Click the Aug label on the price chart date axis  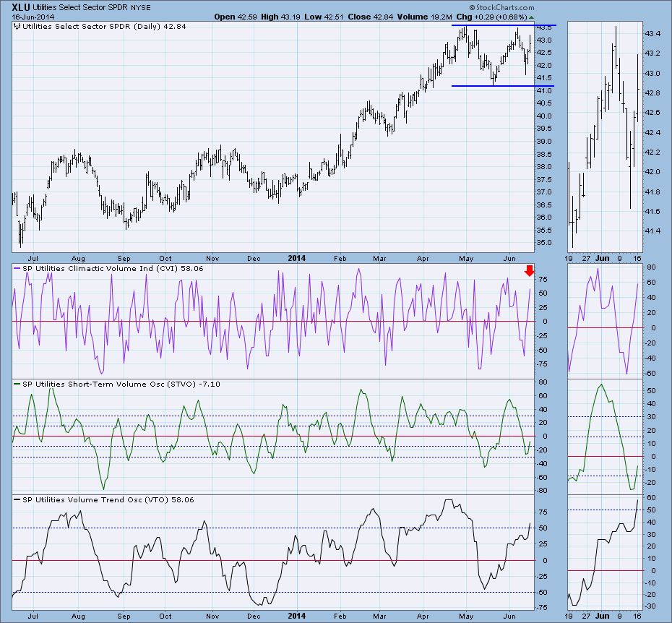click(x=78, y=259)
